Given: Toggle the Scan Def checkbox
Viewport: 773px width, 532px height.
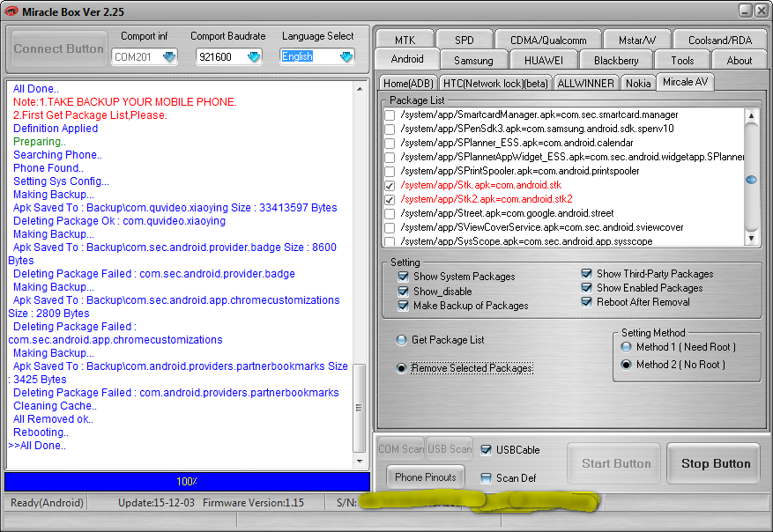Looking at the screenshot, I should tap(486, 477).
